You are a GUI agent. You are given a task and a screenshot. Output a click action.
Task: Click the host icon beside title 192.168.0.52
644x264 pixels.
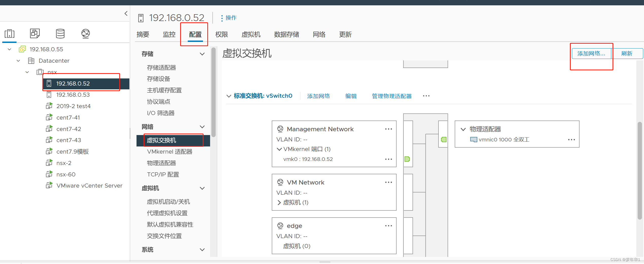[x=141, y=18]
